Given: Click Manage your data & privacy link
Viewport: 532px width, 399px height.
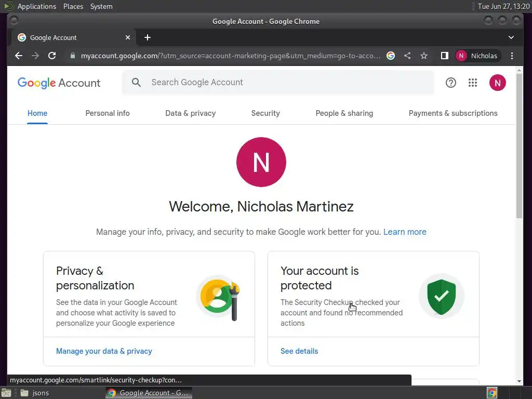Looking at the screenshot, I should (x=104, y=351).
